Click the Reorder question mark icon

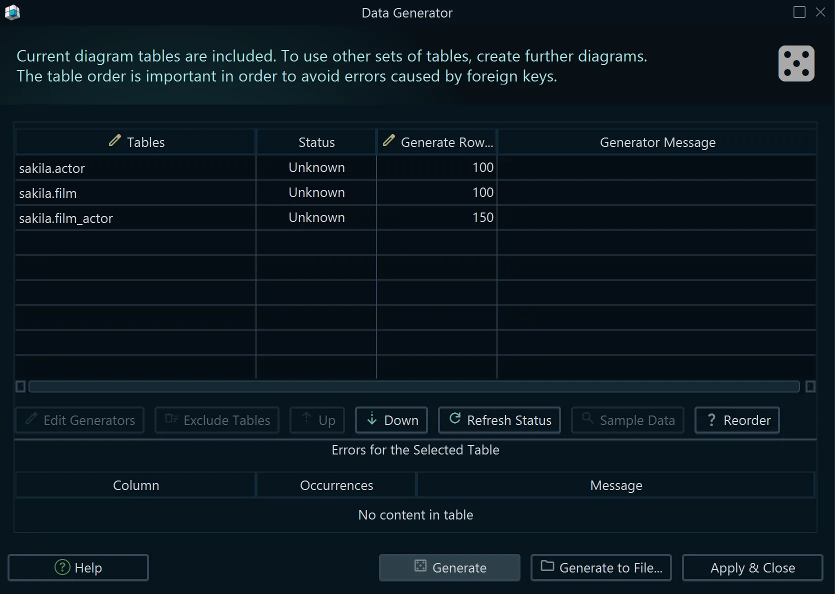[712, 420]
